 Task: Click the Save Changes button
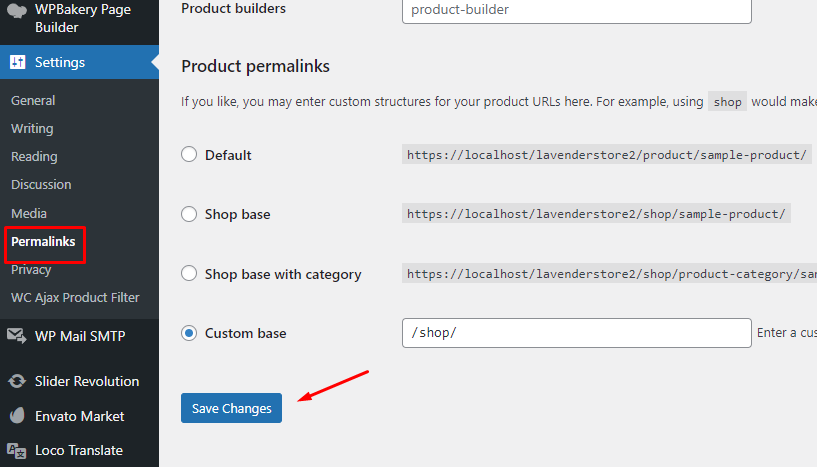[x=231, y=408]
